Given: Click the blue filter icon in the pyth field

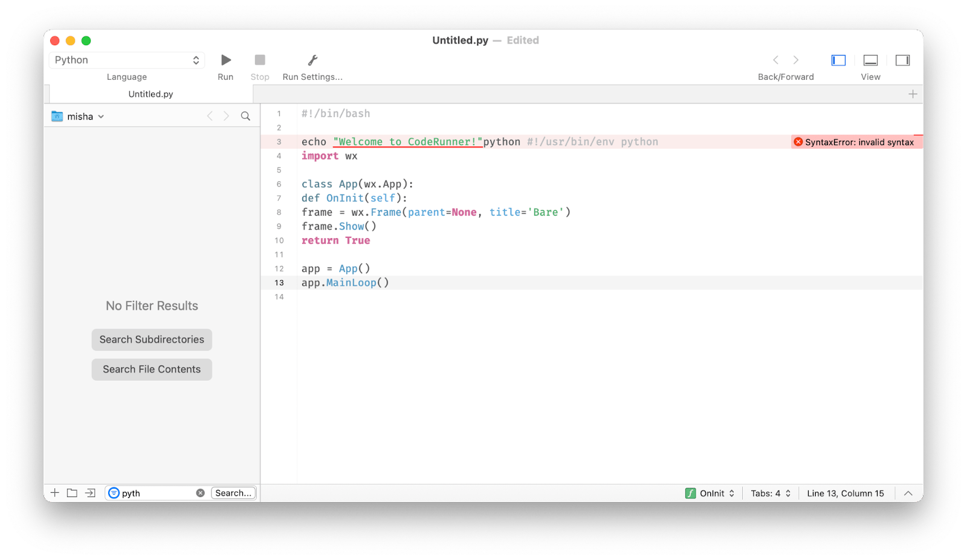Looking at the screenshot, I should (114, 493).
